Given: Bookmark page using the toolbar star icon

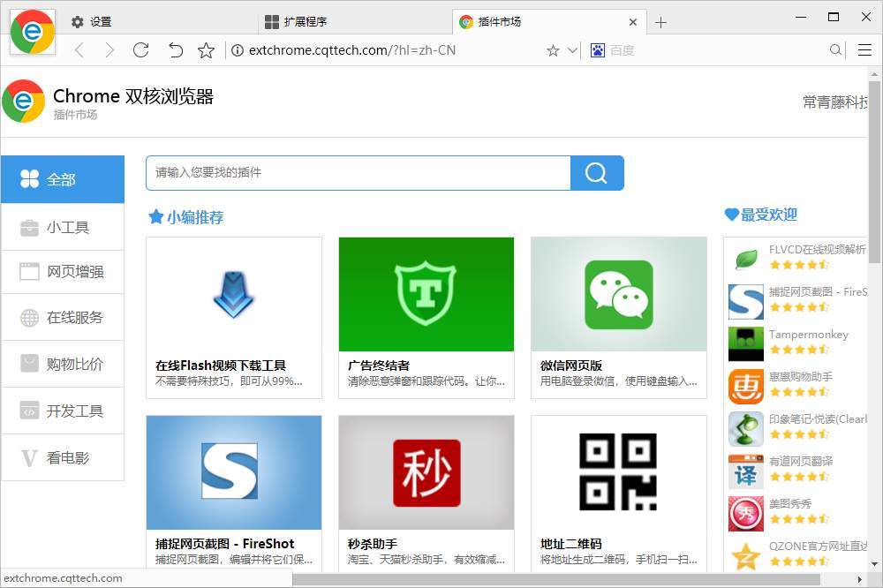Looking at the screenshot, I should pos(206,50).
